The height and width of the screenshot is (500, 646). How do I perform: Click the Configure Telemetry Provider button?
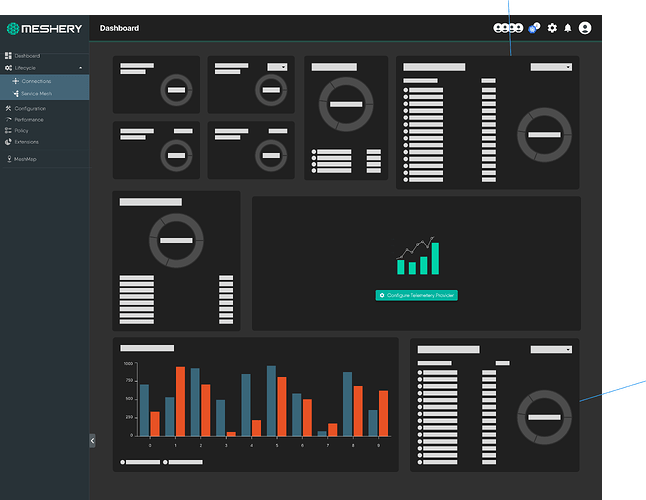(417, 295)
